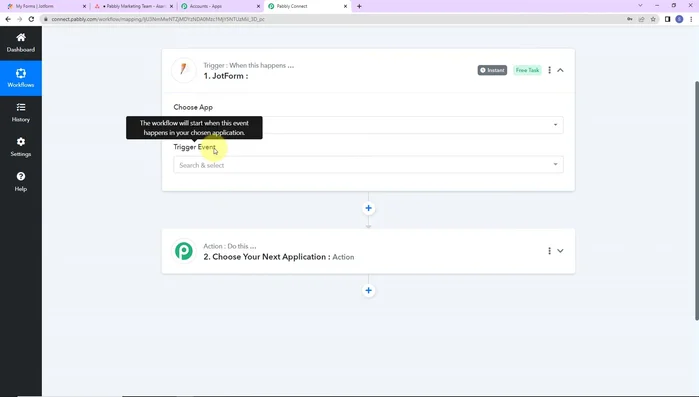Toggle the browser side panel
The height and width of the screenshot is (397, 699).
coord(667,19)
